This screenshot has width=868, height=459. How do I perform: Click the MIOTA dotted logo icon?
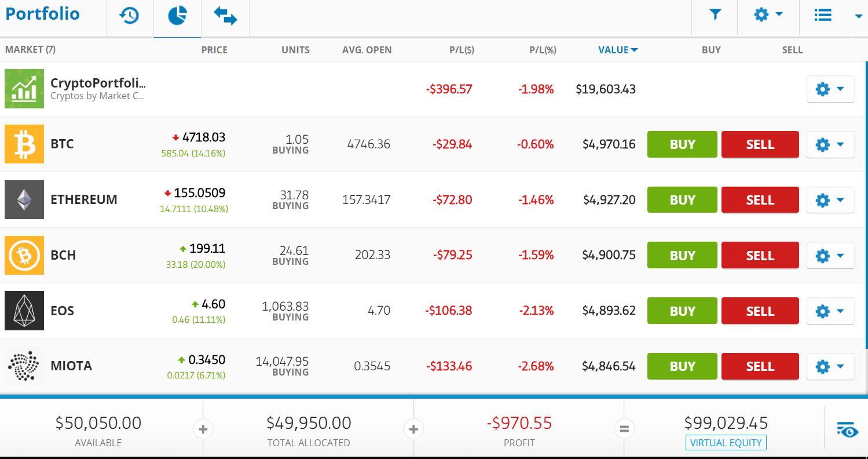24,366
